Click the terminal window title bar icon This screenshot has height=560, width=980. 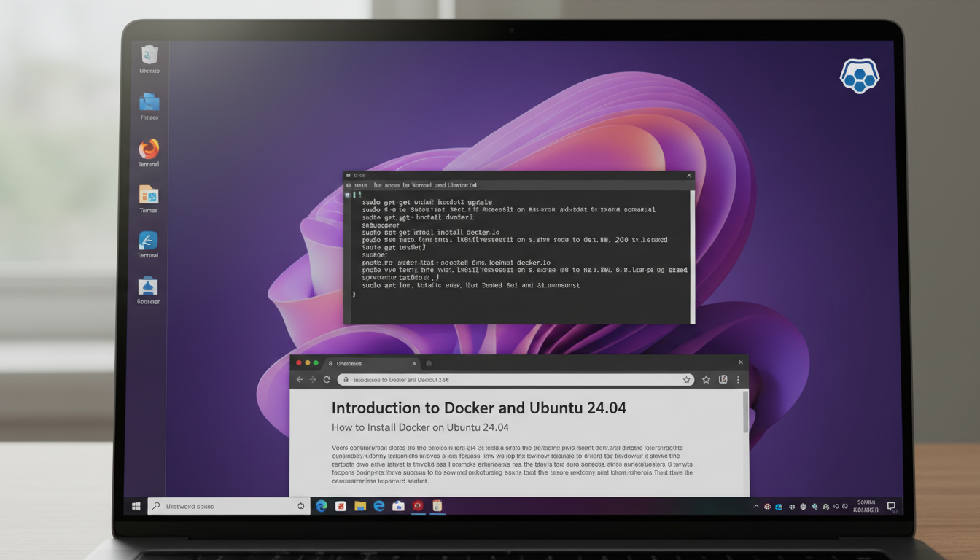[x=349, y=176]
